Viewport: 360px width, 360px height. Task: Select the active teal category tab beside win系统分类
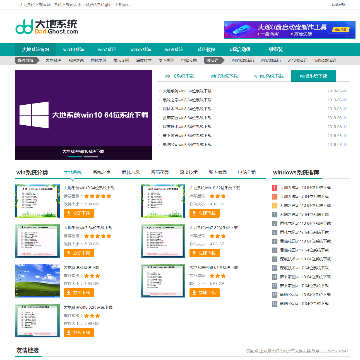click(73, 172)
